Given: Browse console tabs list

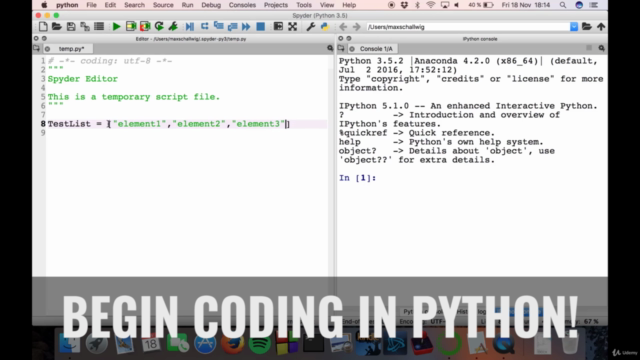Looking at the screenshot, I should click(x=341, y=49).
